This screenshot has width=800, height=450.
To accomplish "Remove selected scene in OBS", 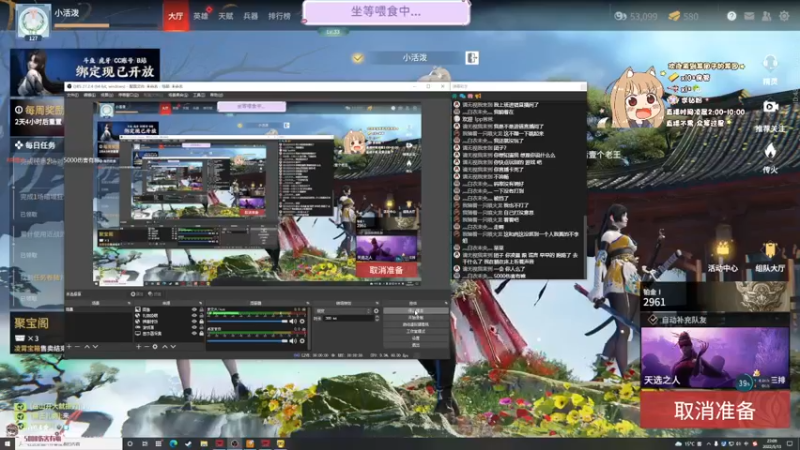I will 77,346.
